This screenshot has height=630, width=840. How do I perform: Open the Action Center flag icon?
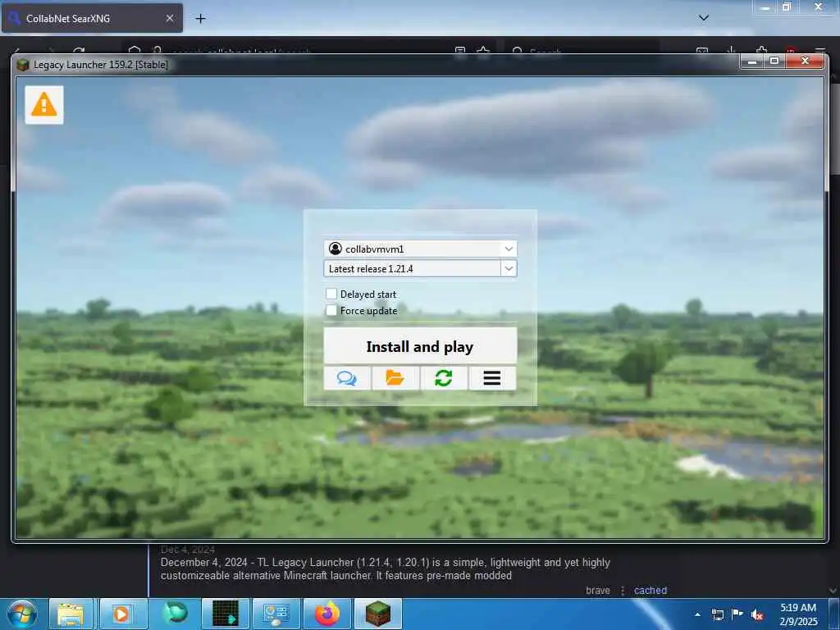(737, 614)
